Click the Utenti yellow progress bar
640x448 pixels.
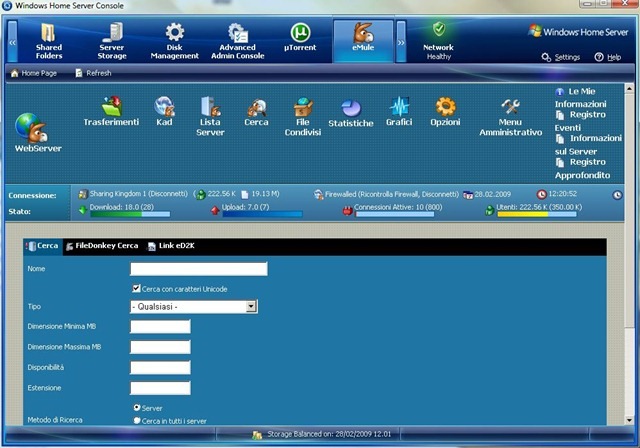point(536,214)
